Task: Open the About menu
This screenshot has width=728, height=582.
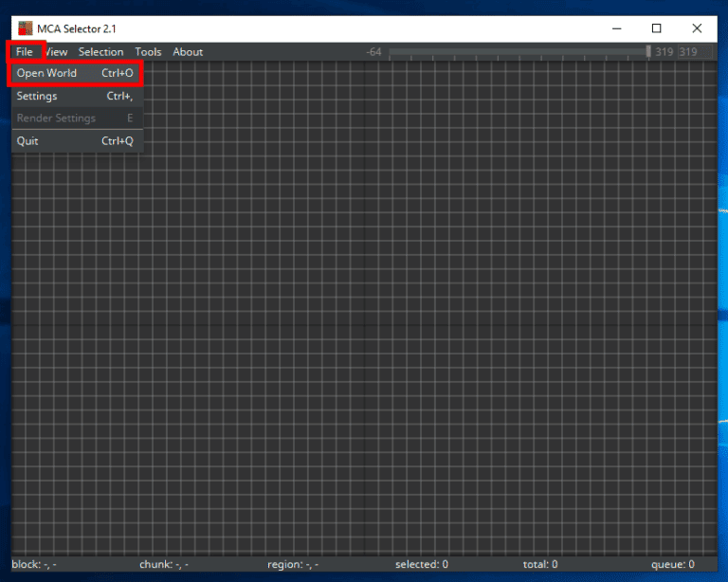Action: (188, 52)
